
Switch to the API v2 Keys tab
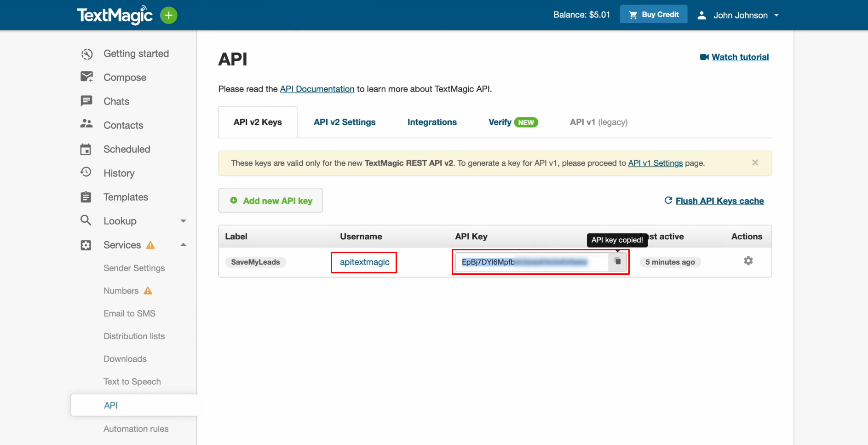coord(258,122)
